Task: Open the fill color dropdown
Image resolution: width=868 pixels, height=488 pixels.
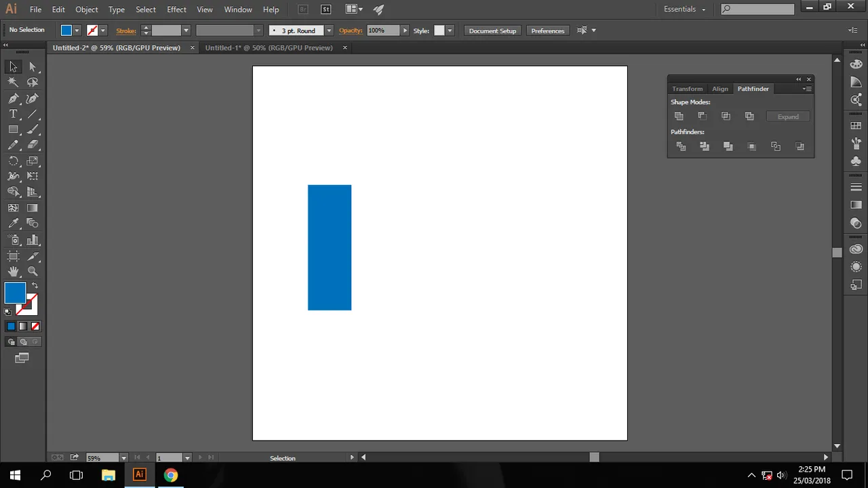Action: (x=77, y=30)
